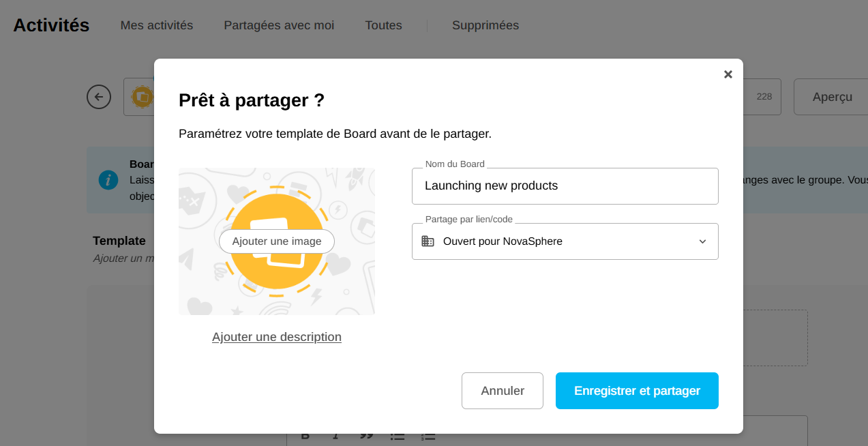The height and width of the screenshot is (446, 868).
Task: Click the 'Enregistrer et partager' button
Action: (x=637, y=391)
